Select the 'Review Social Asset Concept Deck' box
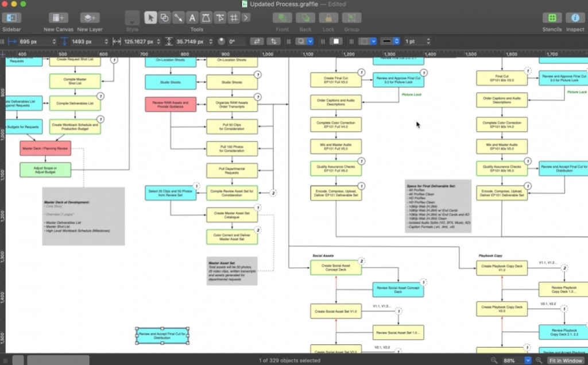Screen dimensions: 588x365 (x=398, y=290)
